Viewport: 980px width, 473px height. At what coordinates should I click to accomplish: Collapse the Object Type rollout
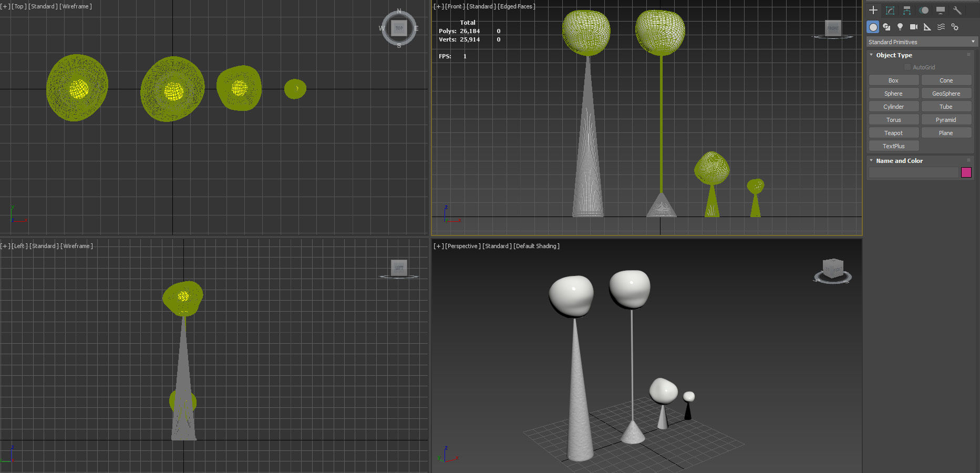click(x=871, y=55)
